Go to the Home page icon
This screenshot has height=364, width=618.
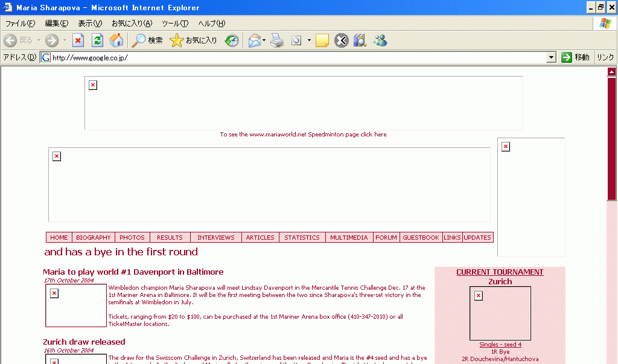116,40
